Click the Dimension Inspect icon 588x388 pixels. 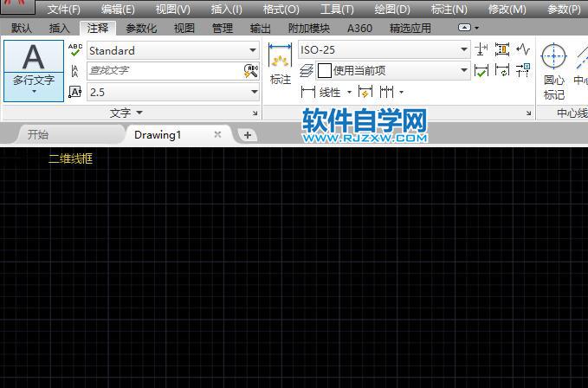click(502, 49)
